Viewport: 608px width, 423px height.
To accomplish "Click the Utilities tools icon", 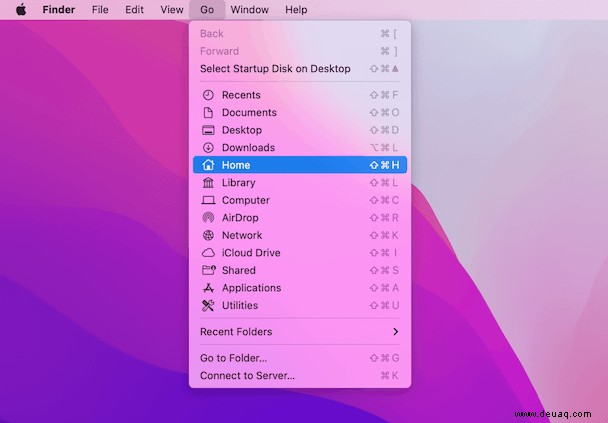I will (x=208, y=306).
